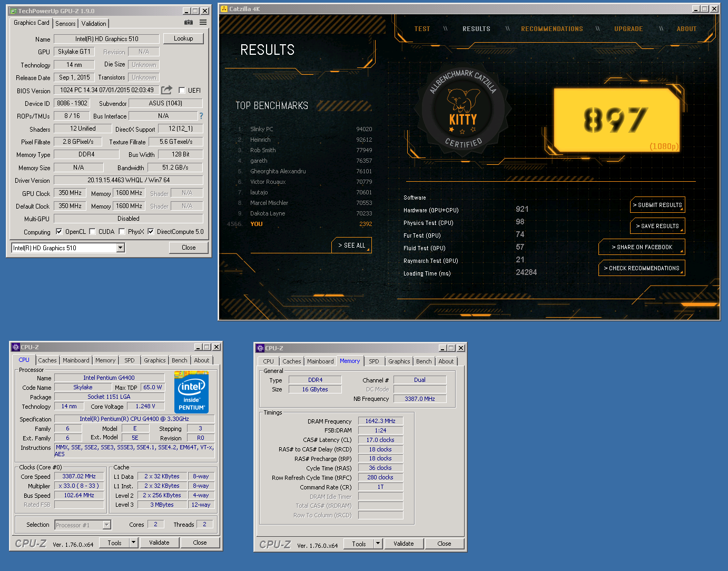Open Mainboard tab in left CPU-Z window
The image size is (728, 571).
click(76, 360)
